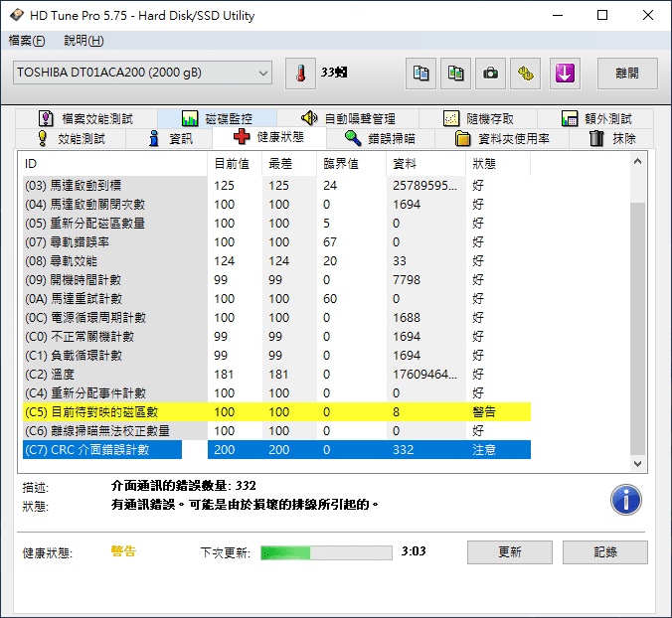Select row (04) 馬達啟動關閉次數

(277, 205)
